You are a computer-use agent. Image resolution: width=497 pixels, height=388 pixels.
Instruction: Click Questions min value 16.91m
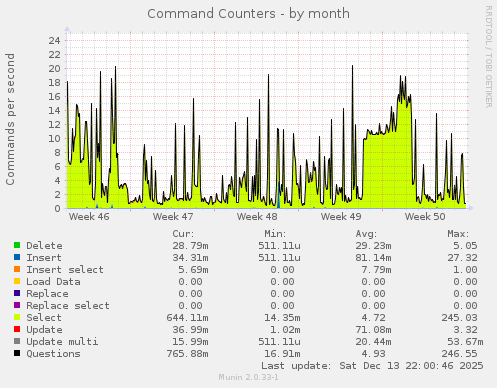(x=282, y=354)
